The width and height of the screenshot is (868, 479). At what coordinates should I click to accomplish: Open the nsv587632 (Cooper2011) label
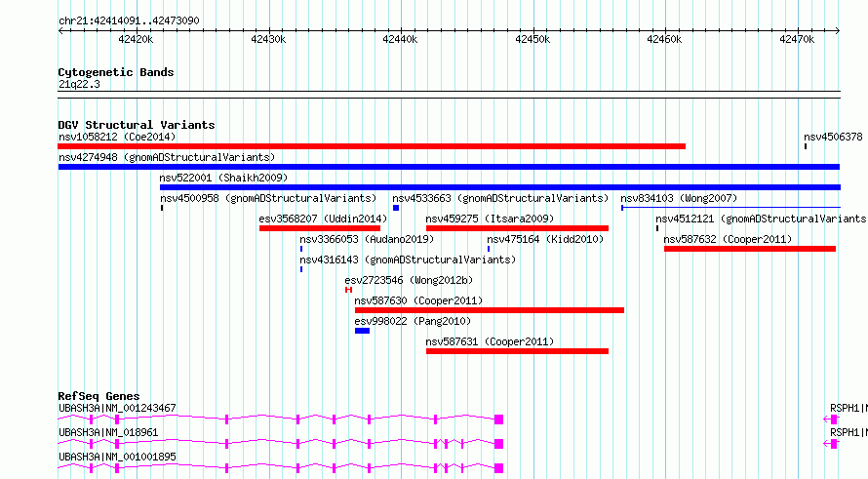[728, 239]
